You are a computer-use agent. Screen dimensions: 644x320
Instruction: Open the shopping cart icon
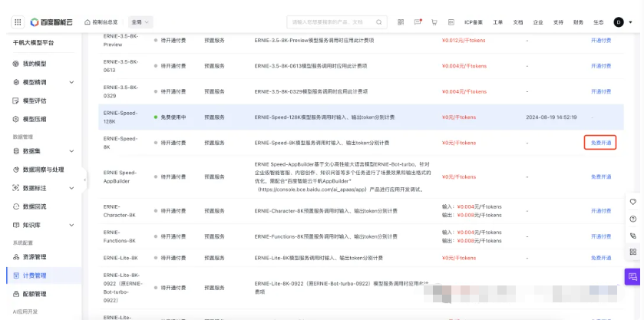pyautogui.click(x=434, y=22)
